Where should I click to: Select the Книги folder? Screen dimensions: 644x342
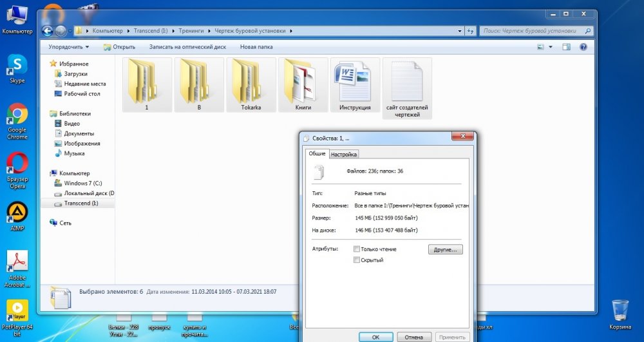pyautogui.click(x=303, y=84)
